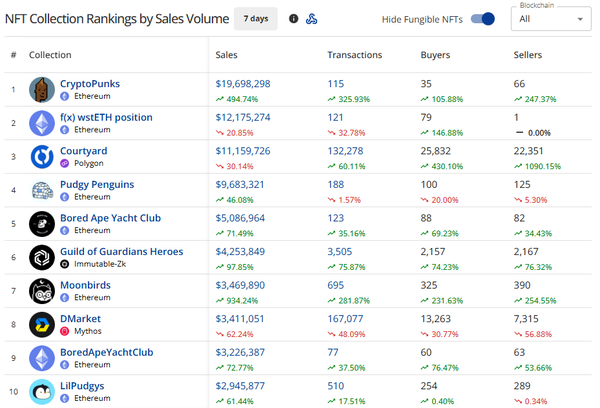The height and width of the screenshot is (408, 600).
Task: Toggle the Hide Fungible NFTs switch
Action: (x=483, y=19)
